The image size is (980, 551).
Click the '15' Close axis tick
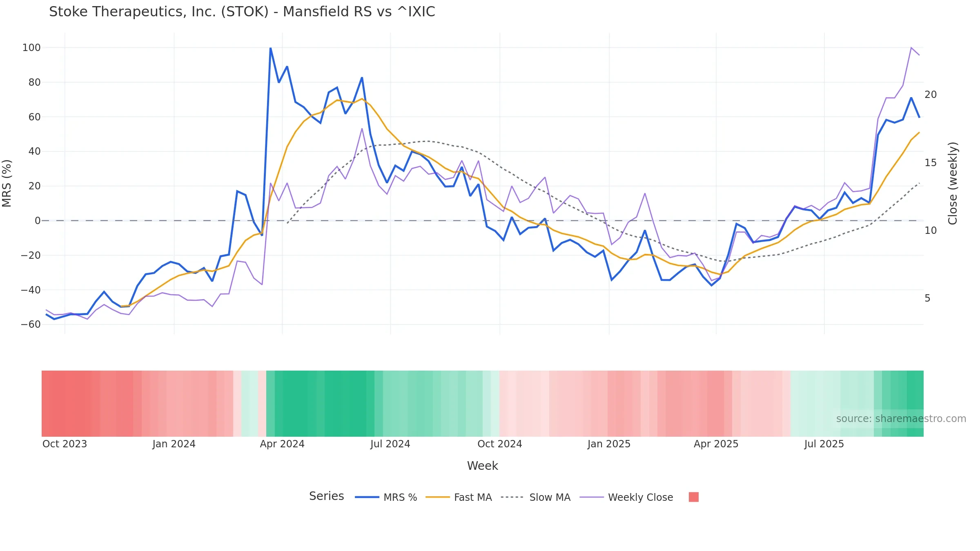pyautogui.click(x=931, y=163)
